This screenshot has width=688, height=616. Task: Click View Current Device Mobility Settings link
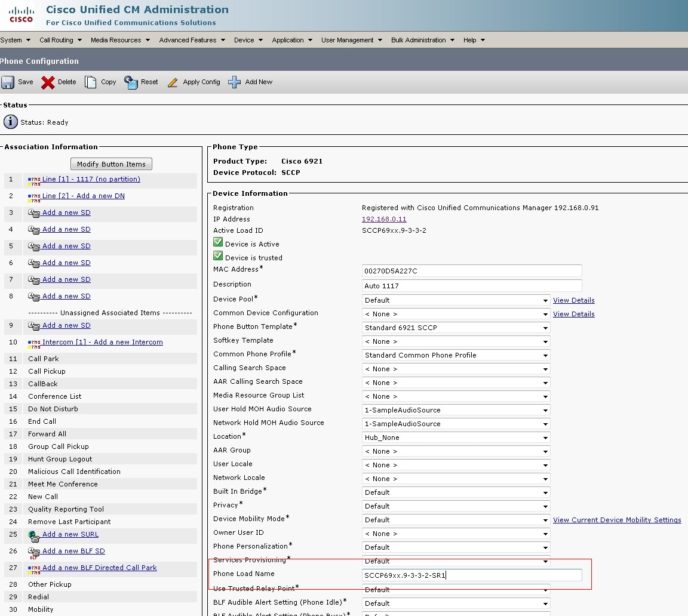coord(617,520)
